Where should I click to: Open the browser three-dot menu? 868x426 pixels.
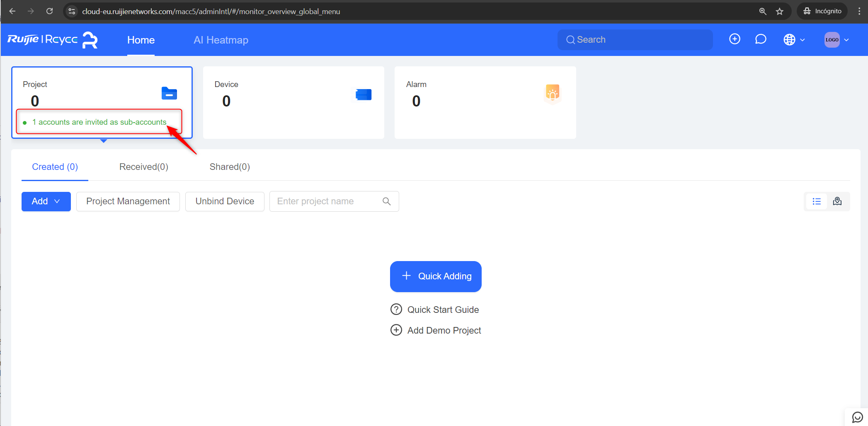pos(859,11)
